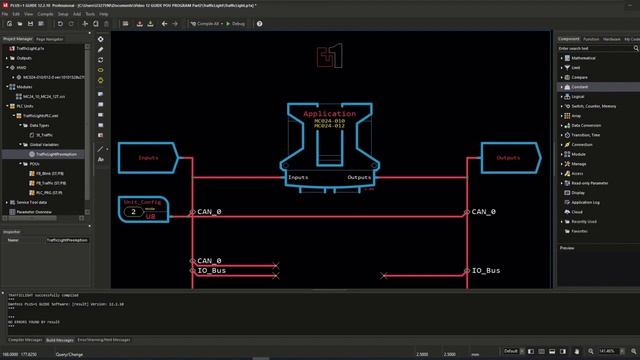This screenshot has height=360, width=640.
Task: Collapse the PLC Units tree node
Action: click(7, 106)
